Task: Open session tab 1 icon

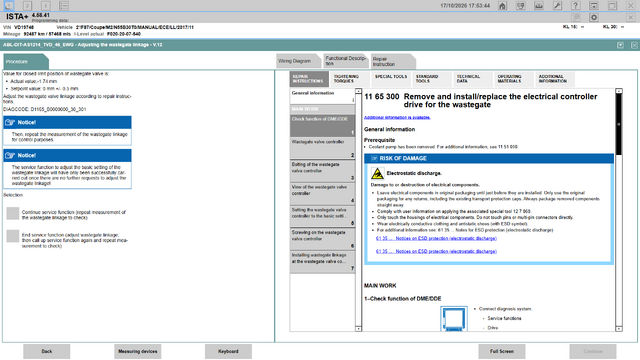Action: point(9,5)
